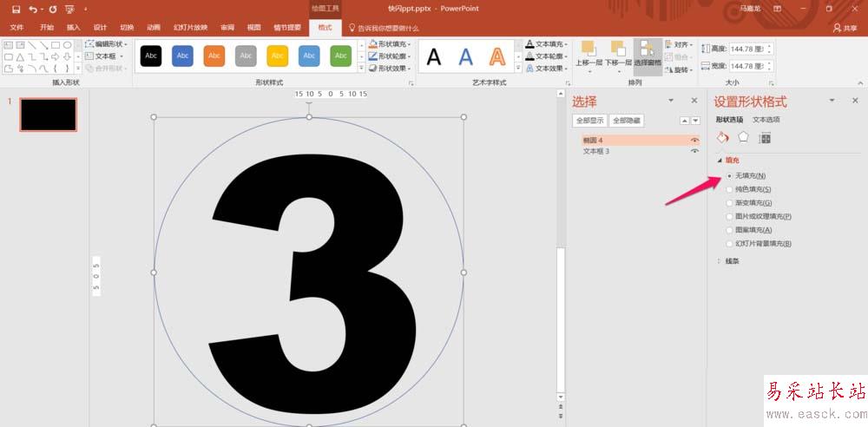Select slide 1 thumbnail
868x427 pixels.
pyautogui.click(x=48, y=115)
